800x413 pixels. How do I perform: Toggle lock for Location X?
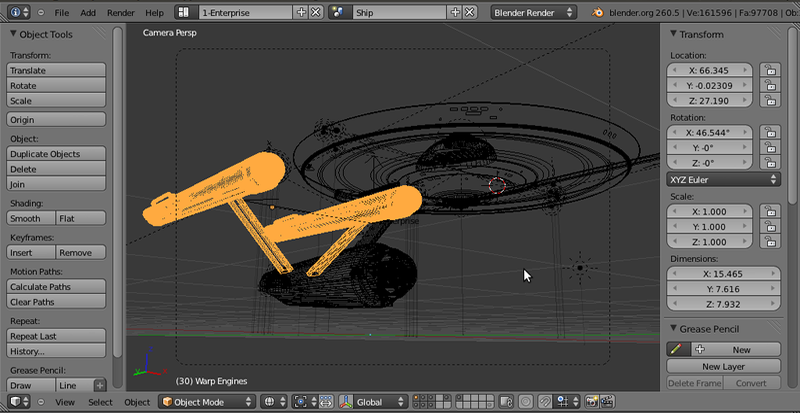(770, 70)
